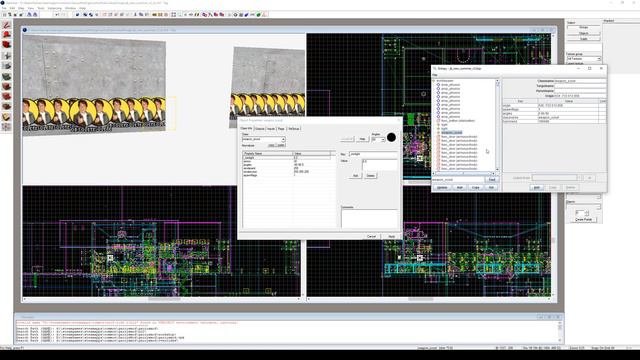The image size is (640, 360).
Task: Switch to the Inputs tab
Action: coord(271,129)
